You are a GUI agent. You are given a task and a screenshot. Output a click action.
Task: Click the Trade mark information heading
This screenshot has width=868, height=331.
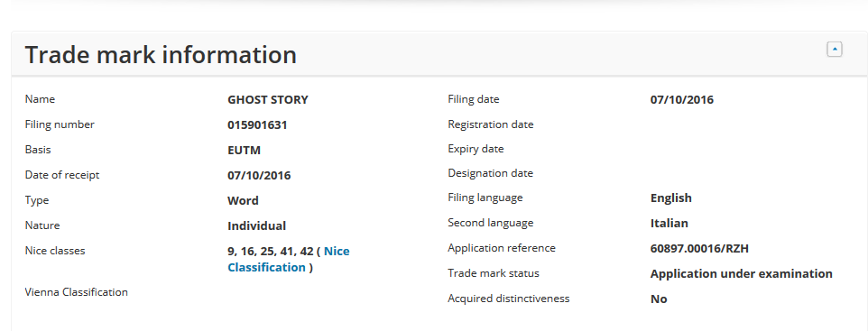click(161, 55)
